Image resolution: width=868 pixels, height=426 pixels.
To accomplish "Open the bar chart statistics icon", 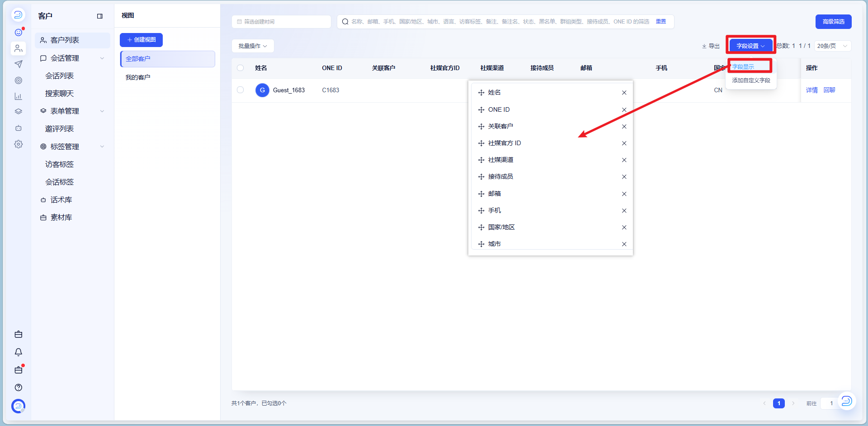I will 19,96.
